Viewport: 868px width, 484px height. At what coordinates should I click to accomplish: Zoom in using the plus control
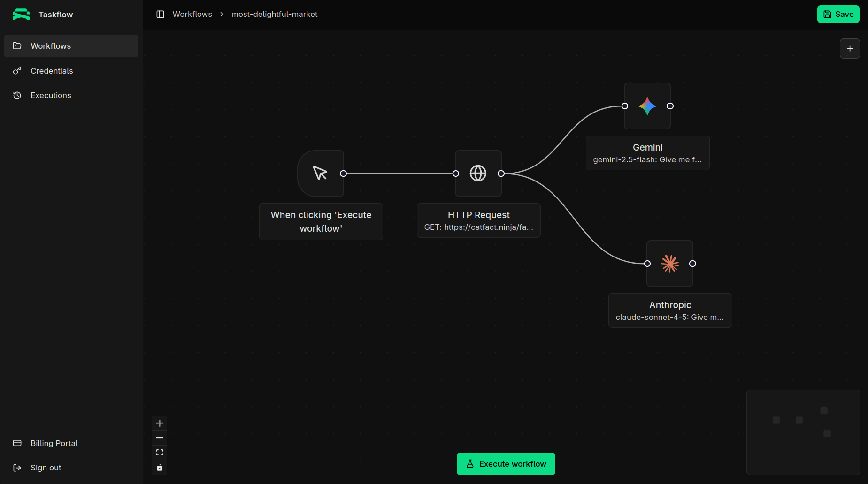[160, 423]
